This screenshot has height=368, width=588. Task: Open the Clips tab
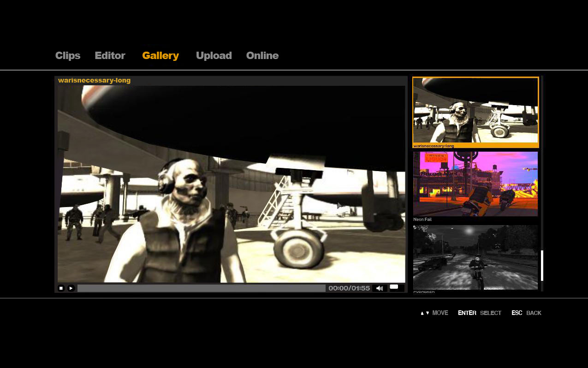click(x=68, y=55)
